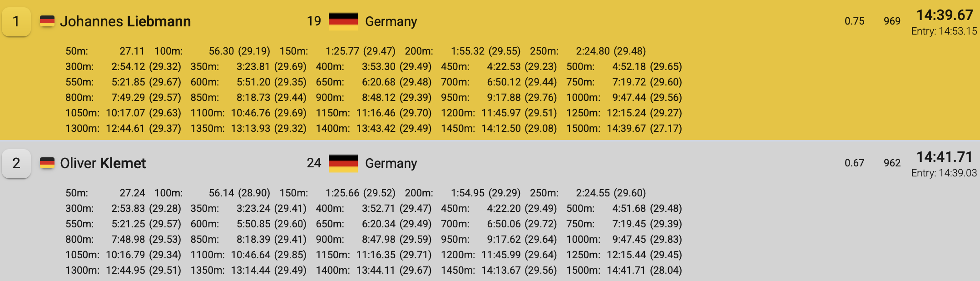Open Oliver Klemet's swimmer profile
This screenshot has width=980, height=281.
[103, 163]
